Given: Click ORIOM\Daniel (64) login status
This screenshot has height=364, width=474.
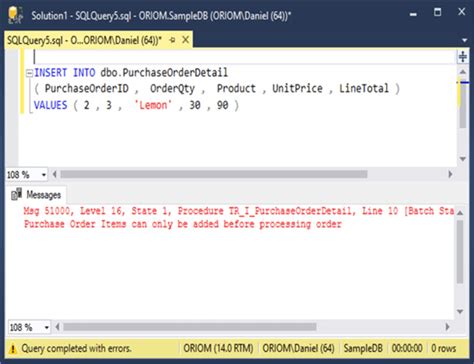Looking at the screenshot, I should [x=298, y=348].
